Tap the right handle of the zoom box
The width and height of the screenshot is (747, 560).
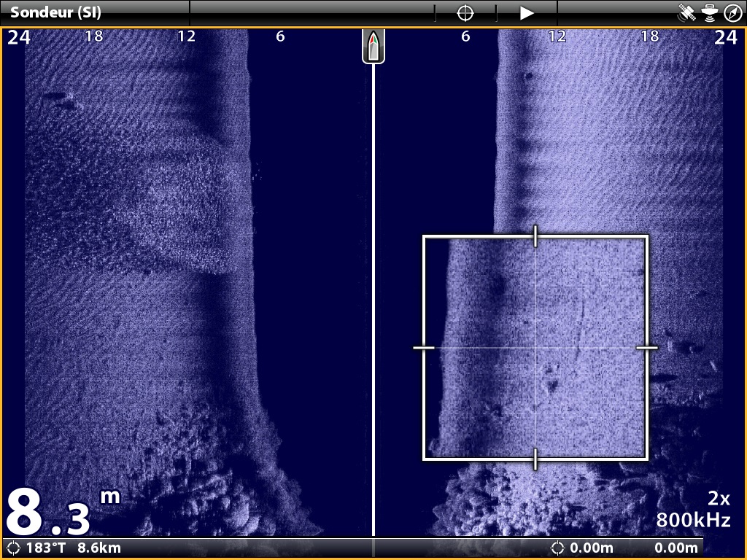click(647, 348)
